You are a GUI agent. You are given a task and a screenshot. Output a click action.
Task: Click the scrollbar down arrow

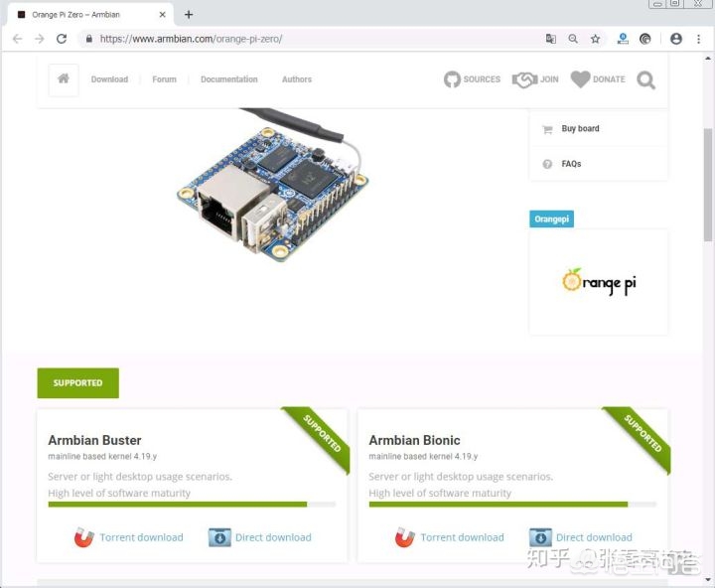click(x=708, y=579)
